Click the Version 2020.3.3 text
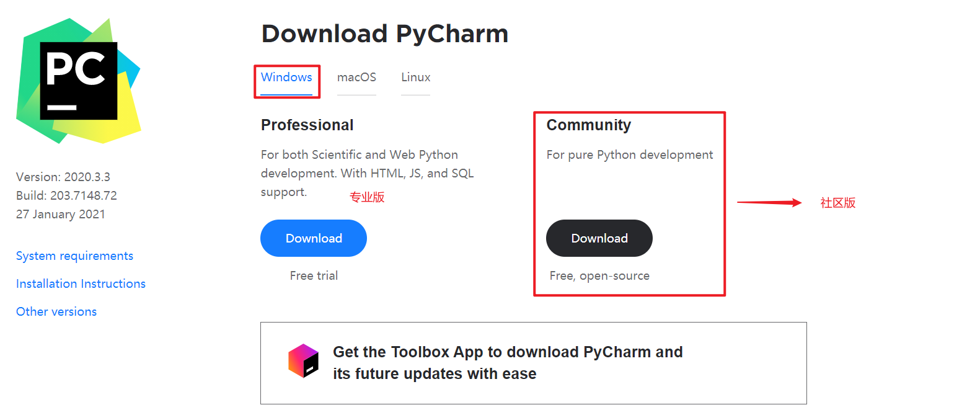Image resolution: width=980 pixels, height=410 pixels. [63, 177]
